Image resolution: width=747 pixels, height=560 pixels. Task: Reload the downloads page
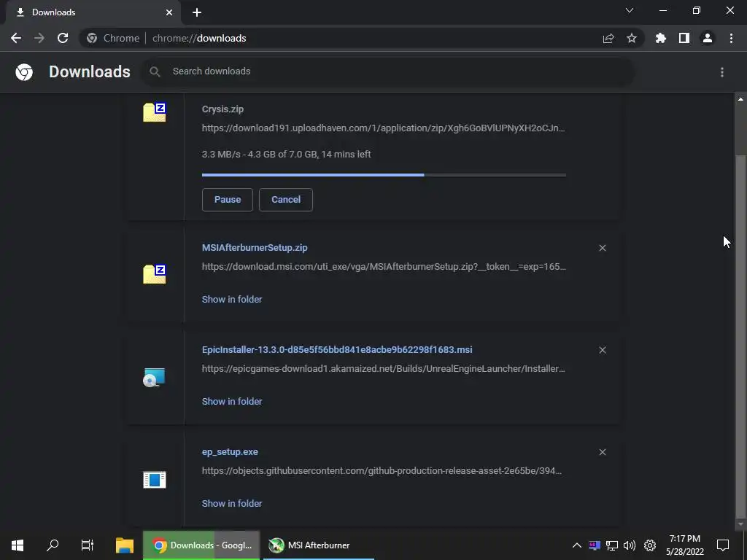(63, 38)
